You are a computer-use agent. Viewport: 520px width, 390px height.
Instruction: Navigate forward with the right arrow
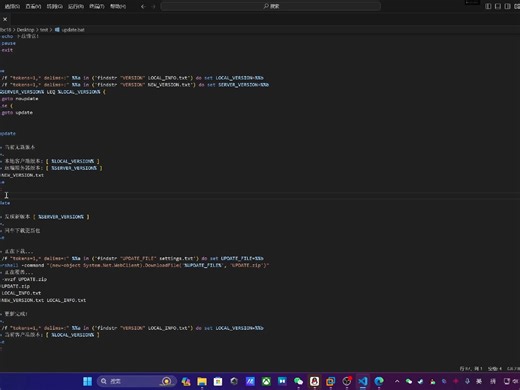[x=153, y=6]
